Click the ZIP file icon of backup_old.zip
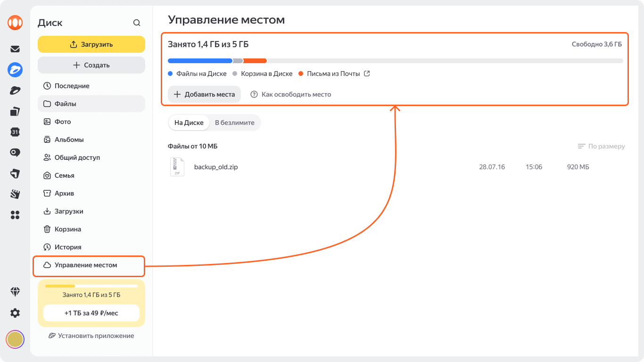Screen dimensions: 644x362 177,167
